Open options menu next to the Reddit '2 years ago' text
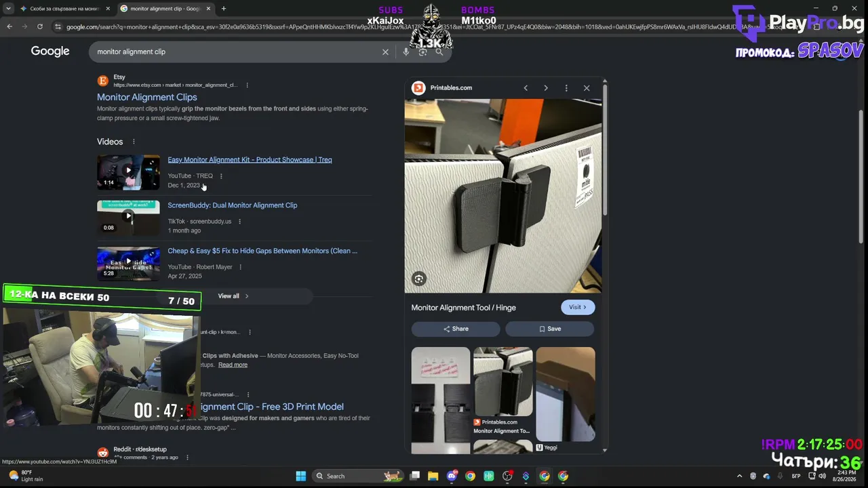 coord(187,457)
